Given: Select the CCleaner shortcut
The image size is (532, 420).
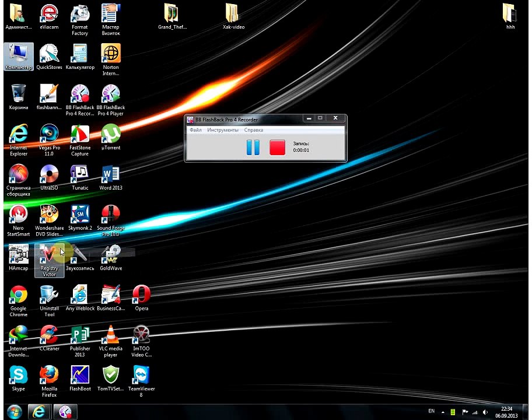Looking at the screenshot, I should 49,338.
